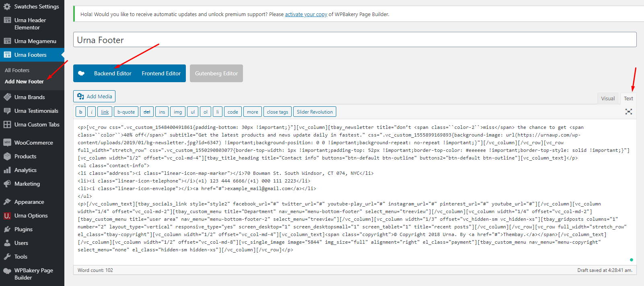This screenshot has width=644, height=286.
Task: Open the Slider Revolution quicktag
Action: [315, 112]
